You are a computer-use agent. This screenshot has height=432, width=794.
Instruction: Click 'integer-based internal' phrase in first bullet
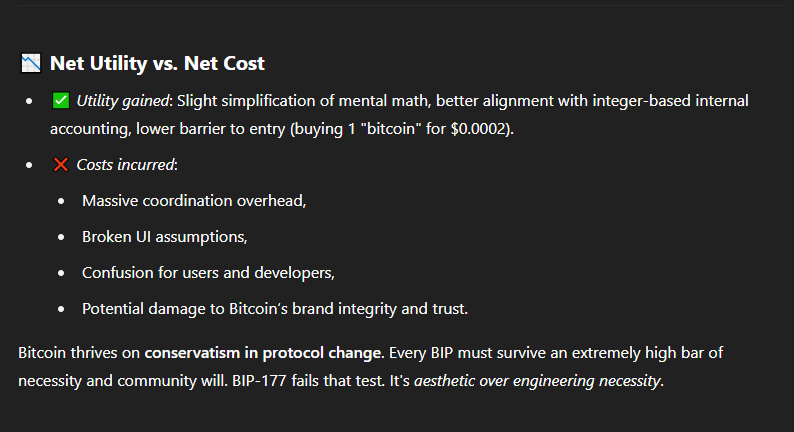pyautogui.click(x=670, y=101)
